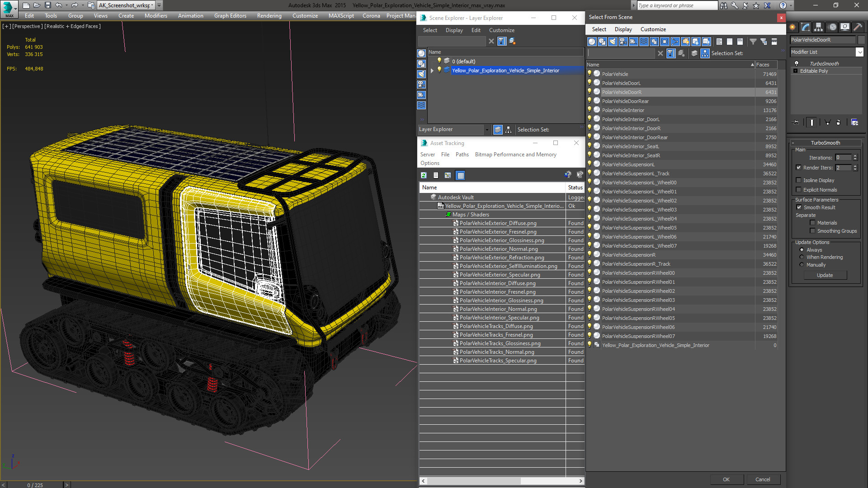Image resolution: width=868 pixels, height=488 pixels.
Task: Select Manually update option
Action: tap(802, 265)
